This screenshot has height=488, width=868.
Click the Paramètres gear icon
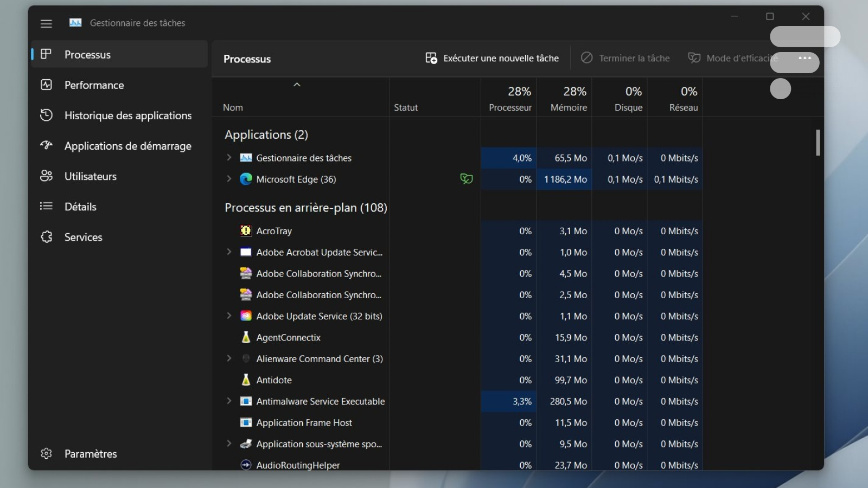click(x=47, y=453)
